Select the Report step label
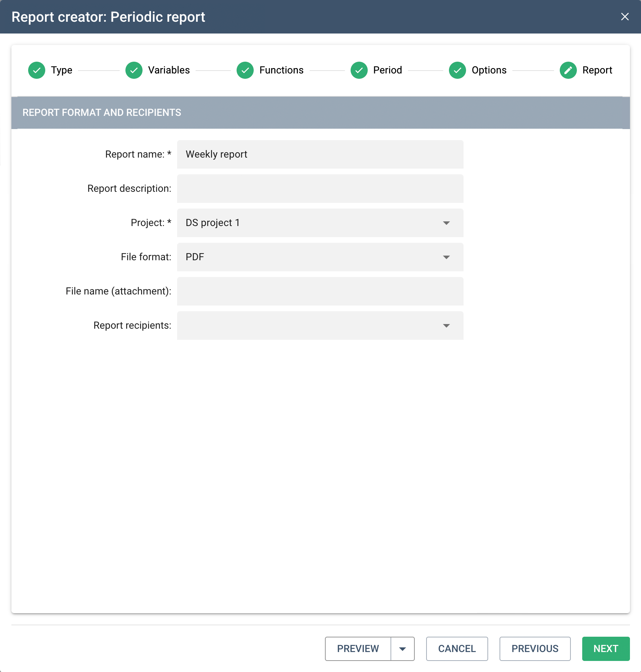The width and height of the screenshot is (641, 672). click(x=598, y=70)
